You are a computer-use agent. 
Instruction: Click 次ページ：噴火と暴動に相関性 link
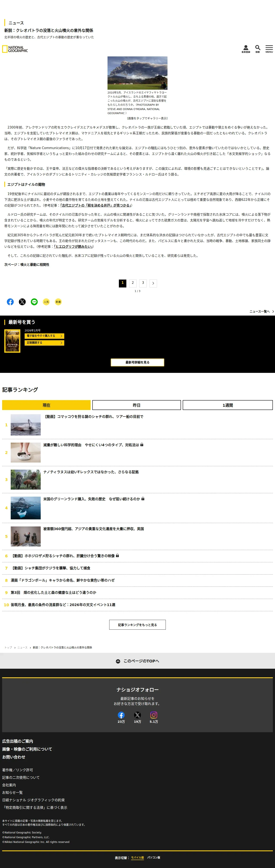pyautogui.click(x=27, y=265)
